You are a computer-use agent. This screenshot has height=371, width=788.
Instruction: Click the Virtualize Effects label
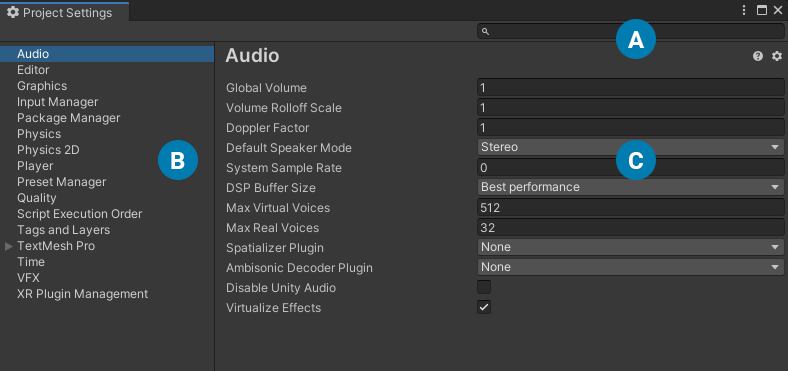[x=273, y=308]
